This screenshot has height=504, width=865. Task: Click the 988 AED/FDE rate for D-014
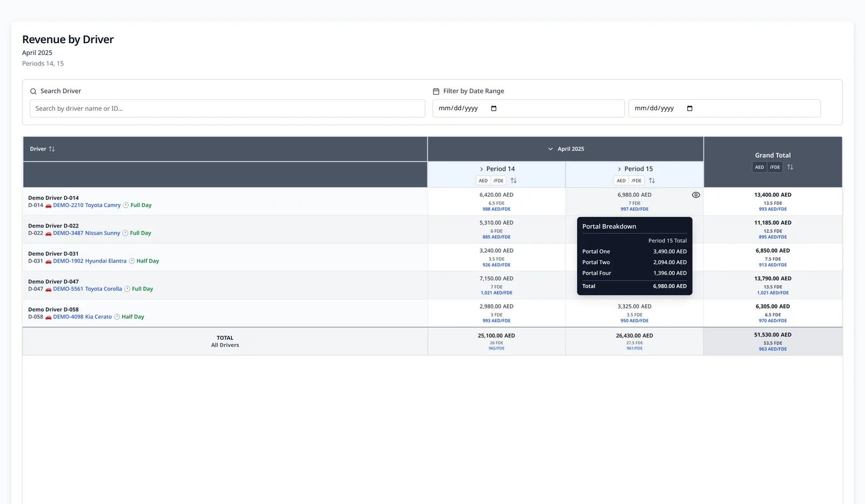tap(496, 210)
